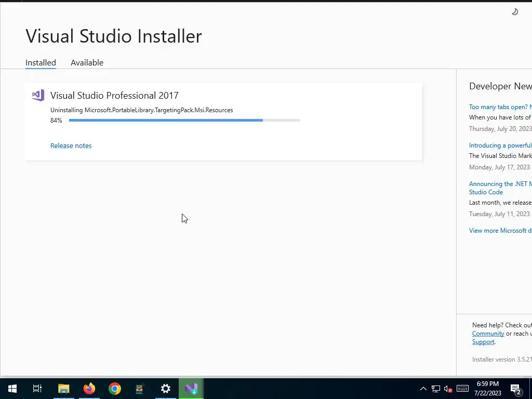Click the 'Monday, July 17, 2023' date
This screenshot has height=399, width=532.
[499, 167]
